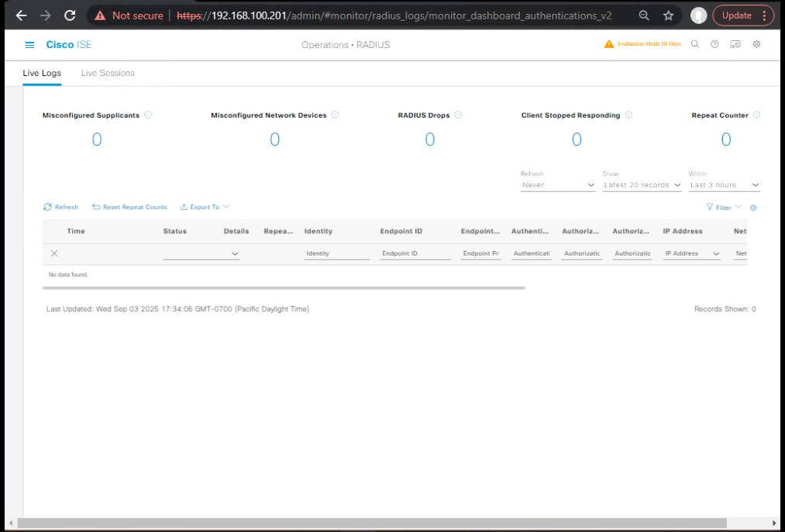Open the Export To menu
The width and height of the screenshot is (785, 532).
pyautogui.click(x=205, y=208)
